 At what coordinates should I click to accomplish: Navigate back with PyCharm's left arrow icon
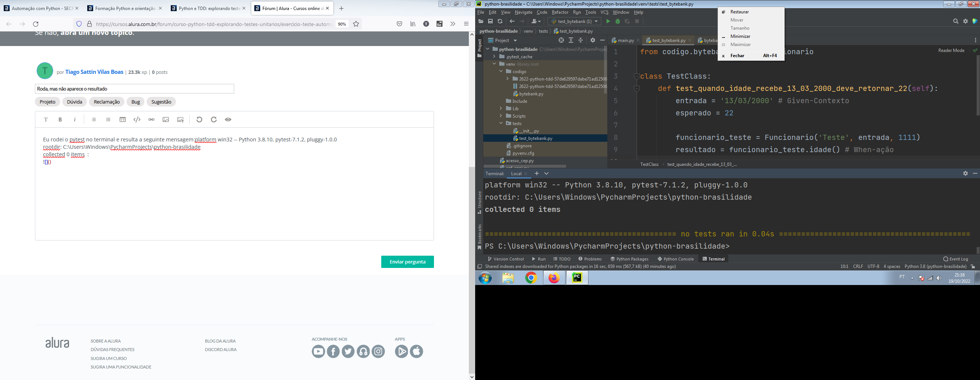(512, 21)
